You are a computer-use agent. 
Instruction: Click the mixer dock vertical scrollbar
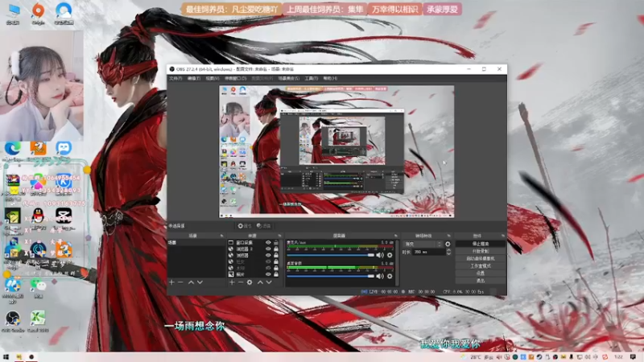[397, 263]
